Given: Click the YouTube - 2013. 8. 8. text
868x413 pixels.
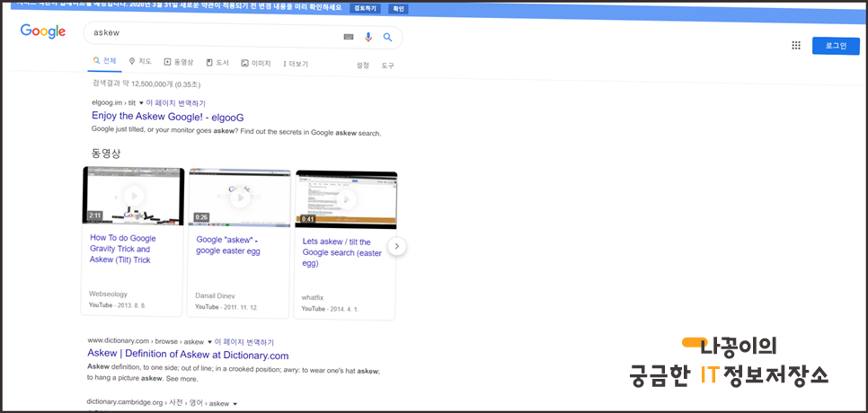Looking at the screenshot, I should [118, 305].
